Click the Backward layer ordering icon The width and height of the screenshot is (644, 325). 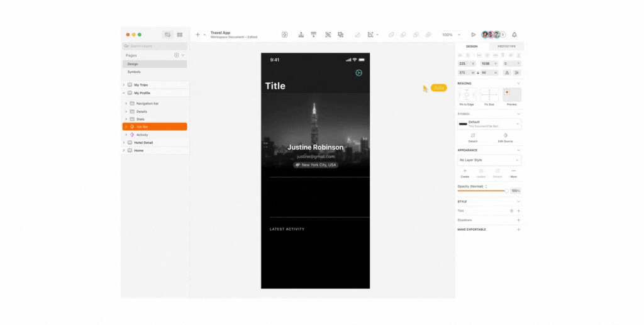(313, 35)
